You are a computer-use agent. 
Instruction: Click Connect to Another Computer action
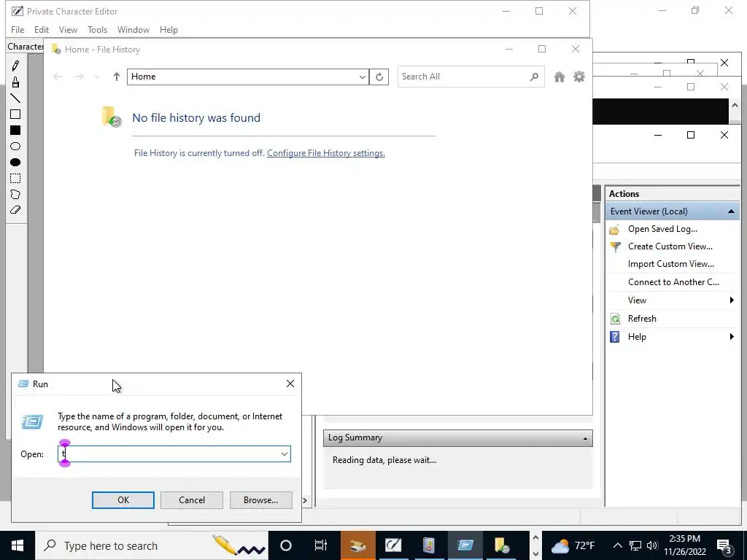[673, 282]
